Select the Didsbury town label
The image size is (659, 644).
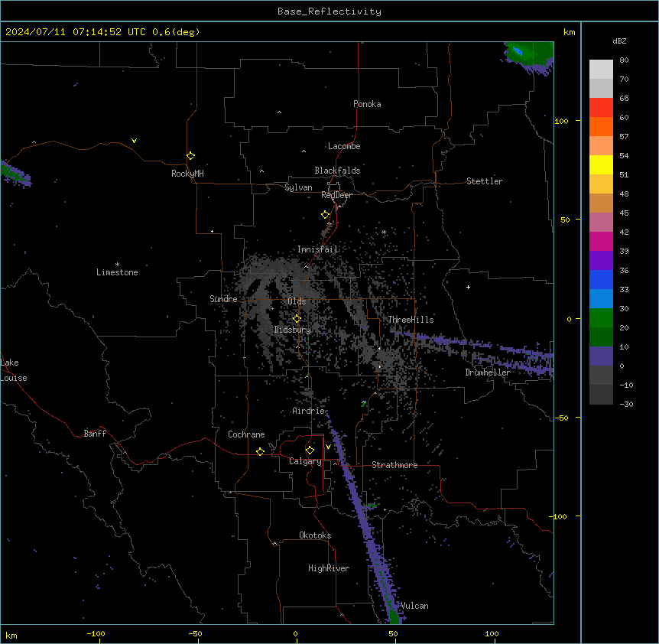pyautogui.click(x=292, y=330)
